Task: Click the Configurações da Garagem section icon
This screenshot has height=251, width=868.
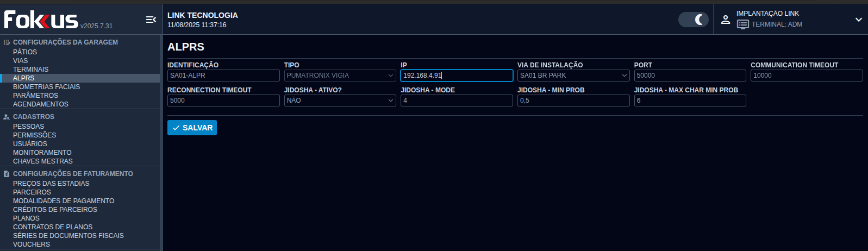Action: pyautogui.click(x=7, y=42)
